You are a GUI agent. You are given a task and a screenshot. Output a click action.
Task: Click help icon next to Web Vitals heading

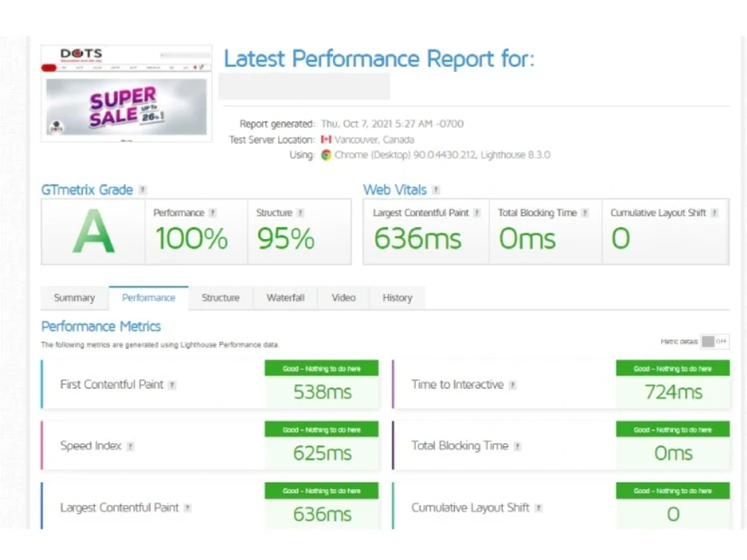[x=436, y=190]
